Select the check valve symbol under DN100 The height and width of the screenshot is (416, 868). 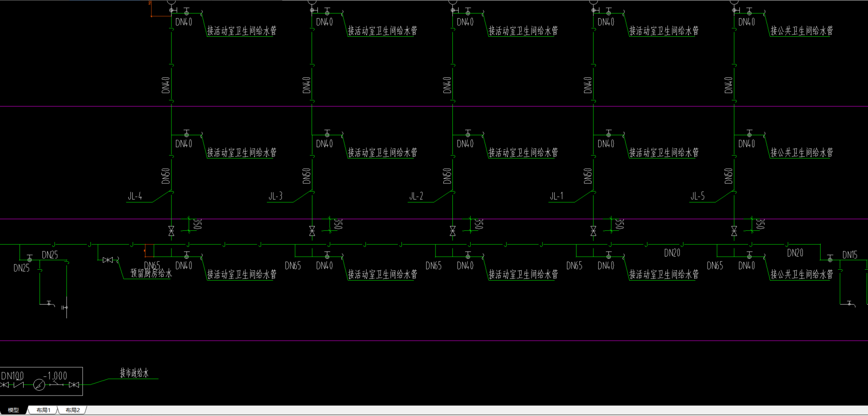coord(19,385)
